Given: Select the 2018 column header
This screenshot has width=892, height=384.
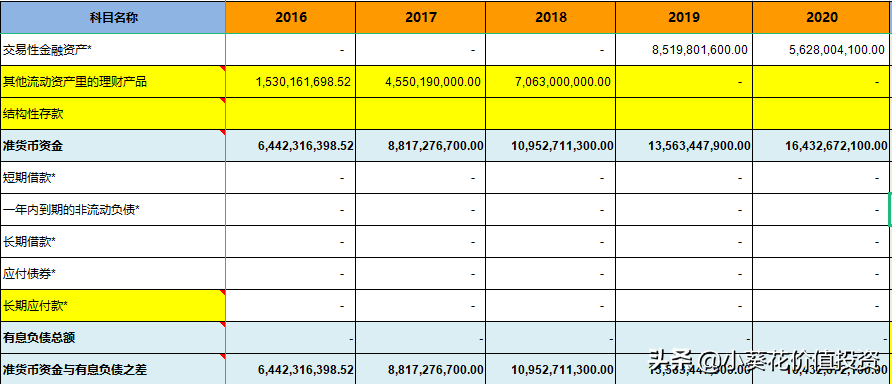Looking at the screenshot, I should pyautogui.click(x=551, y=17).
